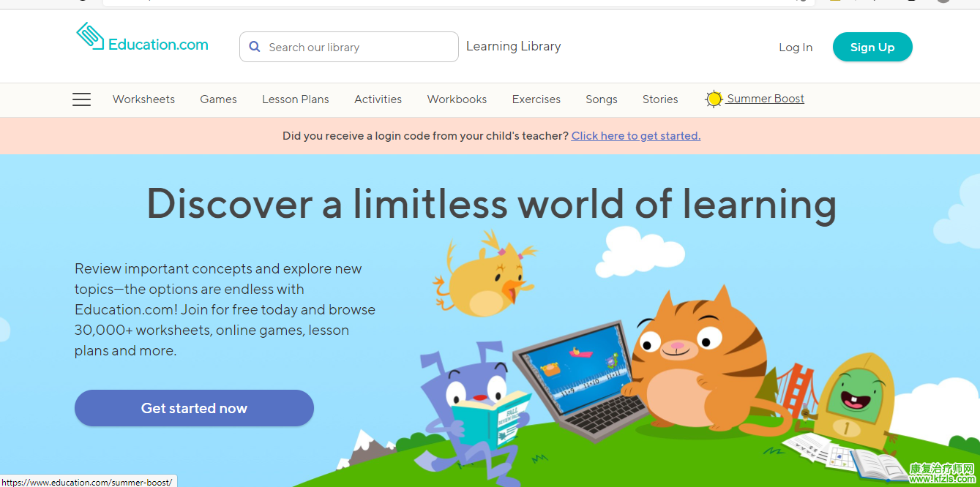Open the Exercises menu item
Image resolution: width=980 pixels, height=487 pixels.
[536, 99]
